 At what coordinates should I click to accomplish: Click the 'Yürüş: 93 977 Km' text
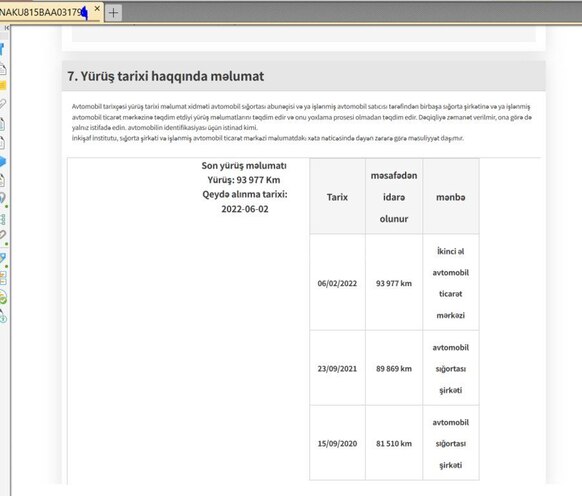coord(244,180)
